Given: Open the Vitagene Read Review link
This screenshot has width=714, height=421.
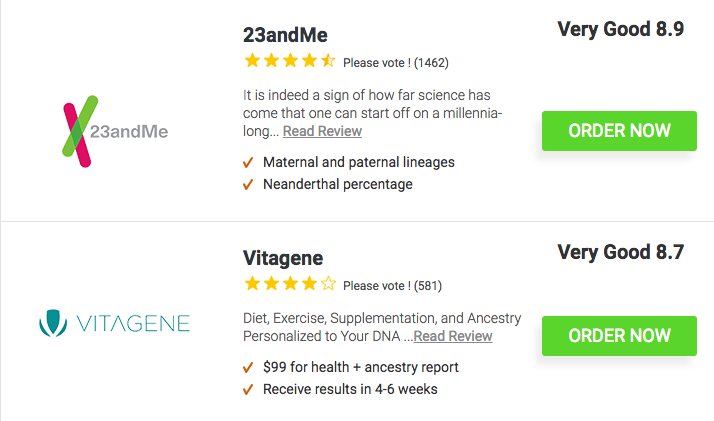Looking at the screenshot, I should (x=453, y=336).
